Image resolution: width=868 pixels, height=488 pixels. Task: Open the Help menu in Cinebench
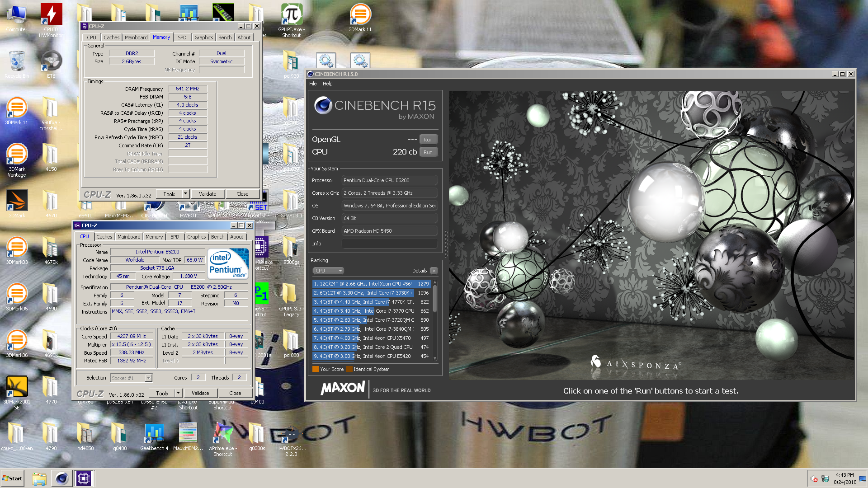point(327,84)
